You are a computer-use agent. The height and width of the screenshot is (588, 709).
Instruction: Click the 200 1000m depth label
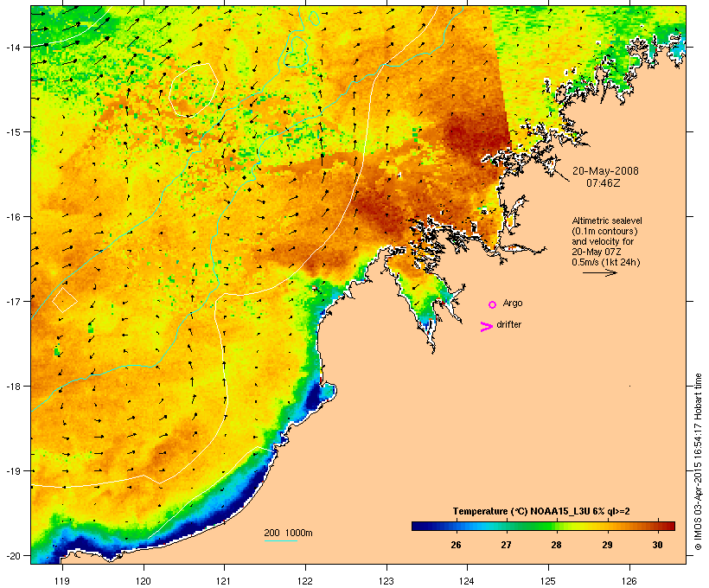tap(288, 533)
